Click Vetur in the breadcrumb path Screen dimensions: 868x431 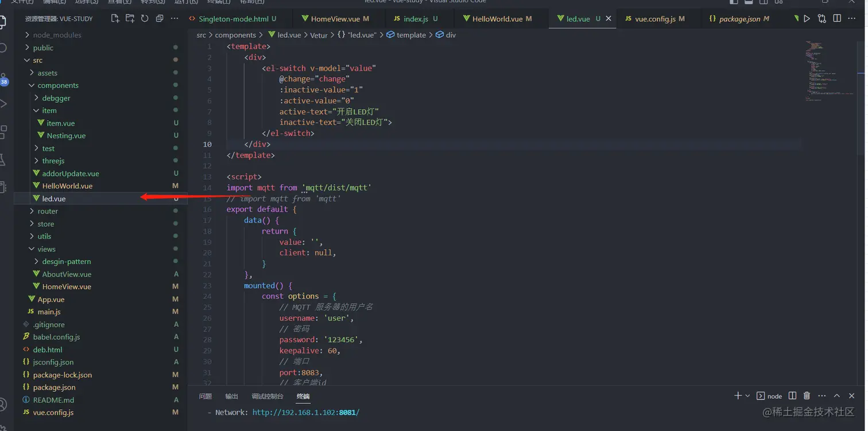click(319, 35)
